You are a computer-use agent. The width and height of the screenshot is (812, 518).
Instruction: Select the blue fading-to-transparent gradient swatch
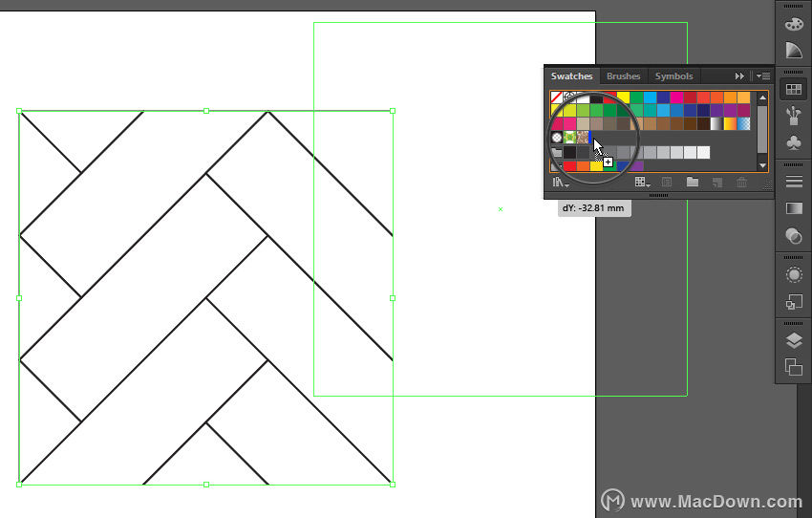pyautogui.click(x=743, y=124)
